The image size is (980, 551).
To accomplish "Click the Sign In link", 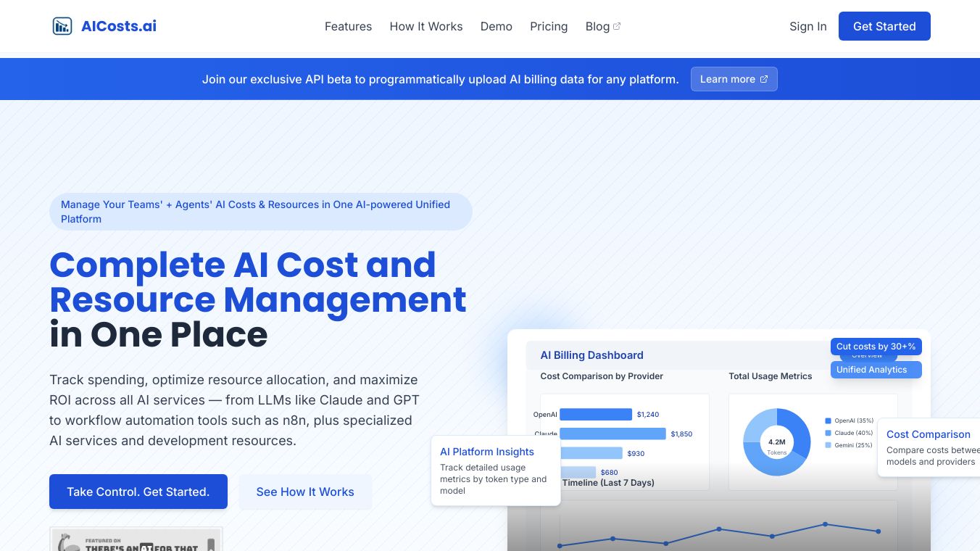I will (808, 26).
